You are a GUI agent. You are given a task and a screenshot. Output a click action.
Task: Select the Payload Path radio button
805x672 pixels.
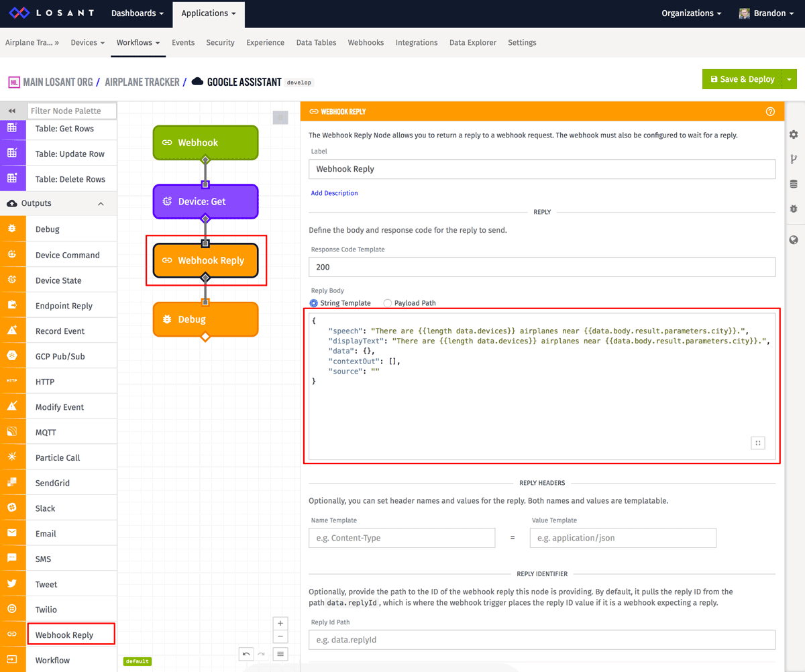click(387, 302)
